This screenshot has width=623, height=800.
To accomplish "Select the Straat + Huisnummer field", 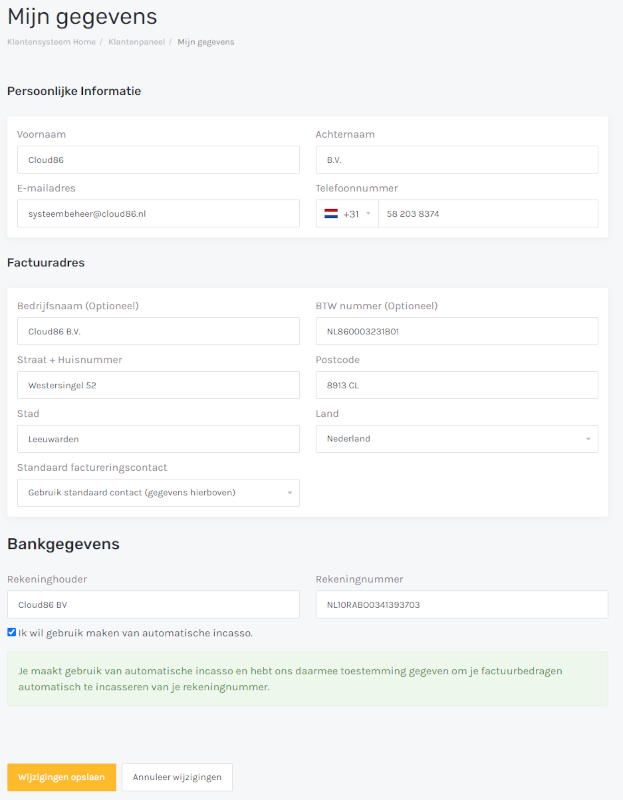I will pos(158,385).
